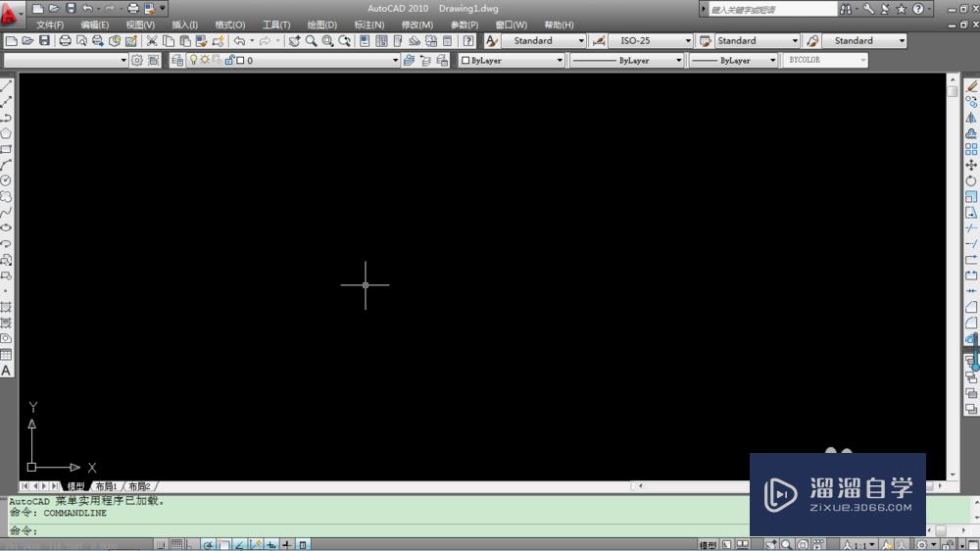The width and height of the screenshot is (980, 551).
Task: Select the Circle tool in Draw toolbar
Action: tap(6, 180)
